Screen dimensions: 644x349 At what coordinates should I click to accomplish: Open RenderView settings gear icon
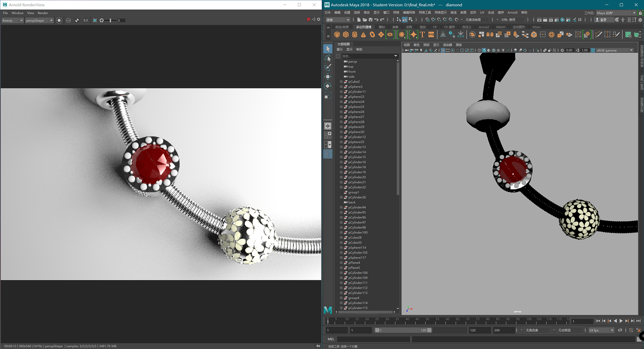pyautogui.click(x=319, y=19)
